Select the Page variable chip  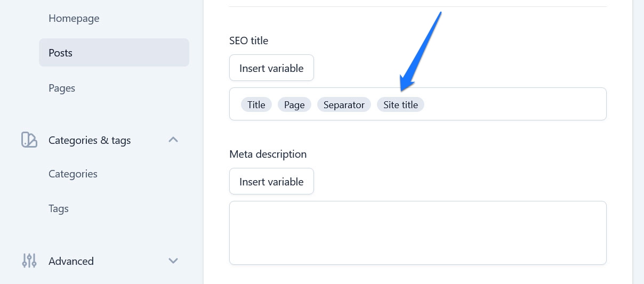pos(294,105)
